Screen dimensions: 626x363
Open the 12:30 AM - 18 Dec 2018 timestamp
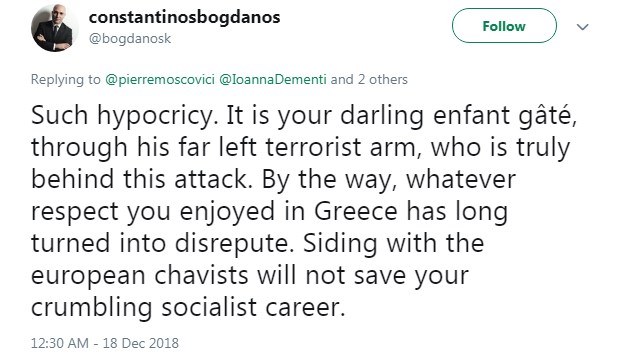[105, 343]
